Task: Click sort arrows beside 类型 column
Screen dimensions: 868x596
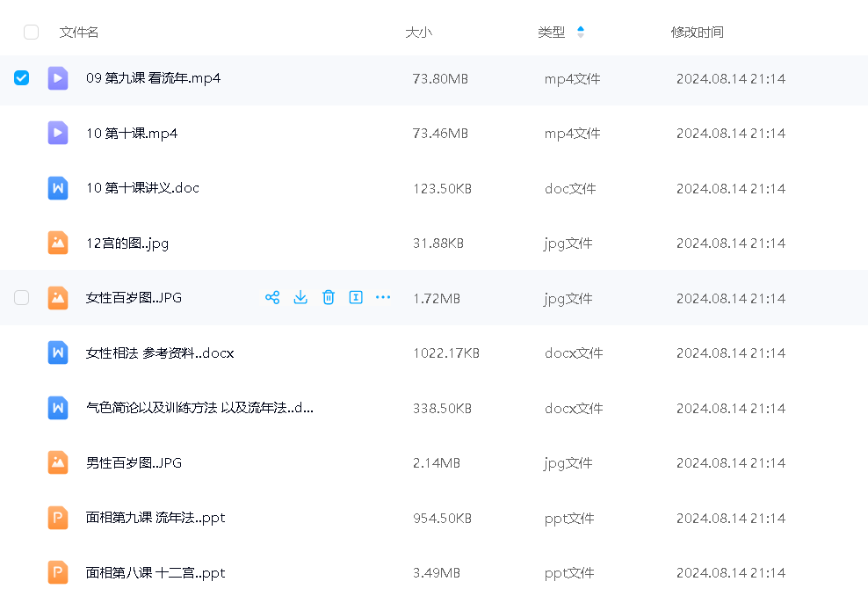Action: tap(580, 33)
